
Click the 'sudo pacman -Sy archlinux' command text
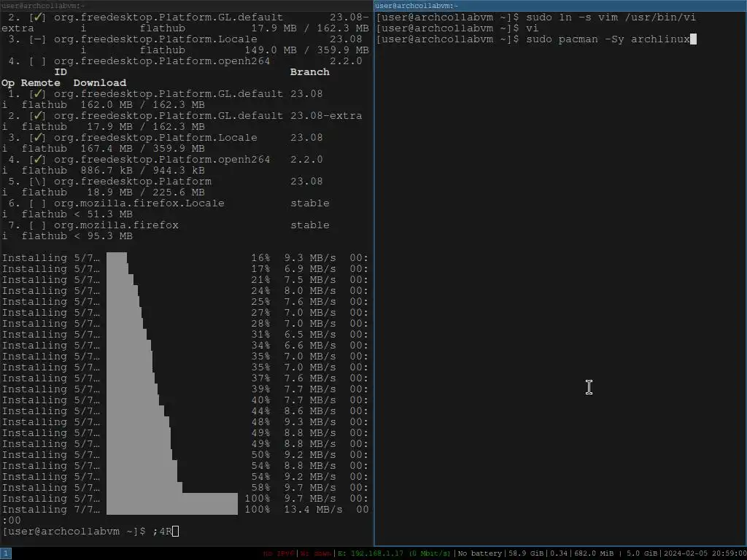pos(608,39)
